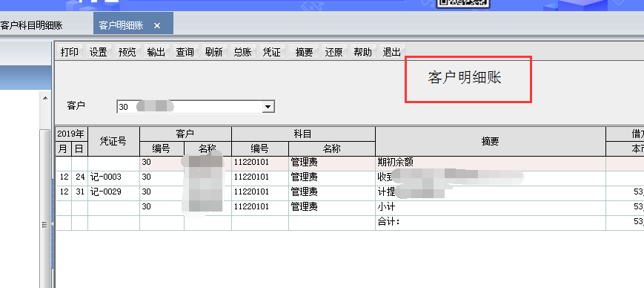
Task: Click 11220101 in the 期初余额 row
Action: (260, 163)
